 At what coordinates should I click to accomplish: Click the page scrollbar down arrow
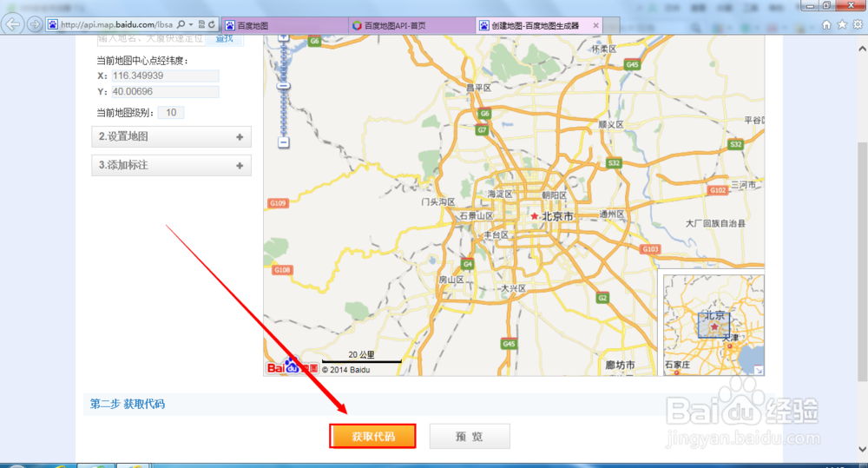click(x=862, y=449)
